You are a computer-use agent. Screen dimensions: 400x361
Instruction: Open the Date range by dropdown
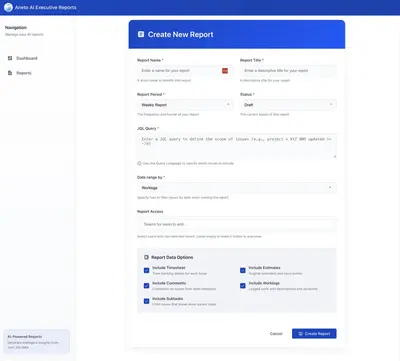[x=237, y=188]
